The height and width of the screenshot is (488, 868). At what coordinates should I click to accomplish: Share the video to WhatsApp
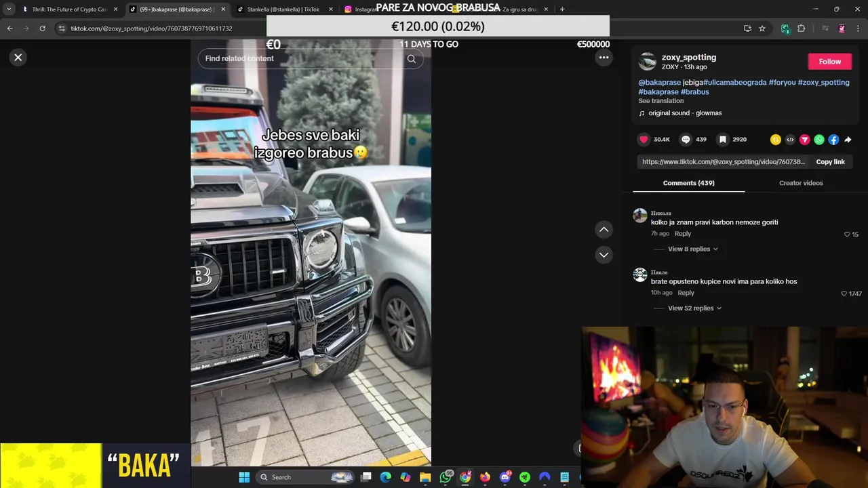coord(819,140)
